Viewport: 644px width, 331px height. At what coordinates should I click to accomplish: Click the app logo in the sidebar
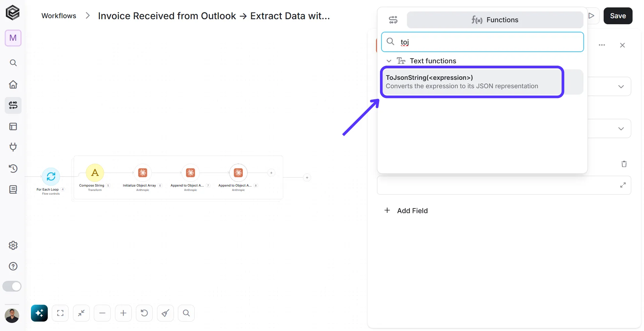pos(13,13)
